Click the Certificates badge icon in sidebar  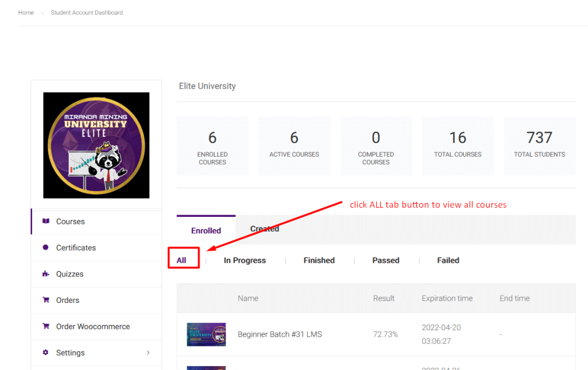(46, 248)
